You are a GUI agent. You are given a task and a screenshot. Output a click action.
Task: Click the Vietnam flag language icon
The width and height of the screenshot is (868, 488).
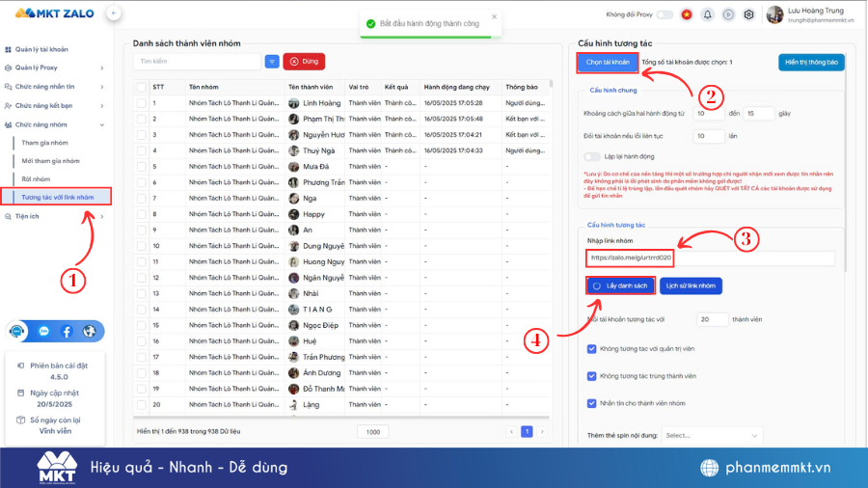point(688,14)
